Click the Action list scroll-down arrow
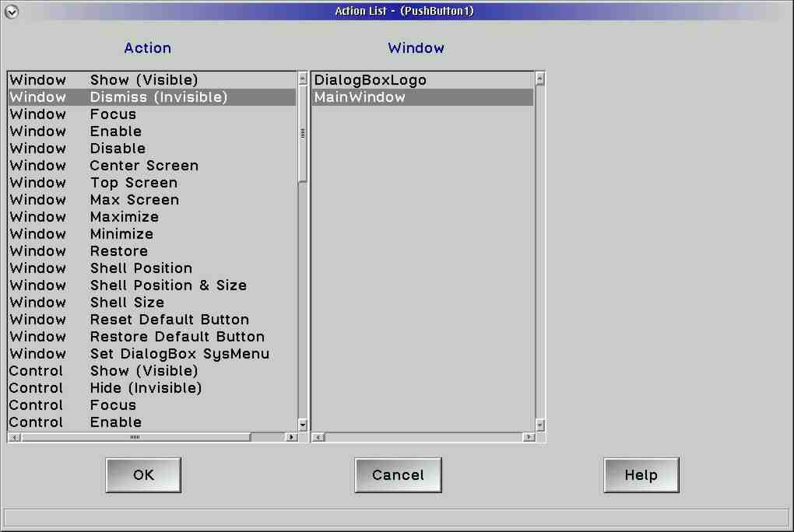 [x=303, y=425]
